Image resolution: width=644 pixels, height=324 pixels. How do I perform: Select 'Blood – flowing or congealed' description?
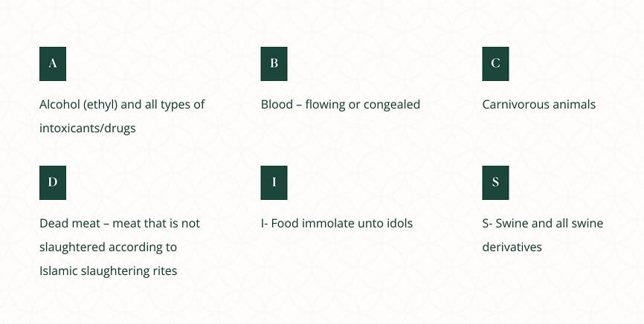(340, 105)
